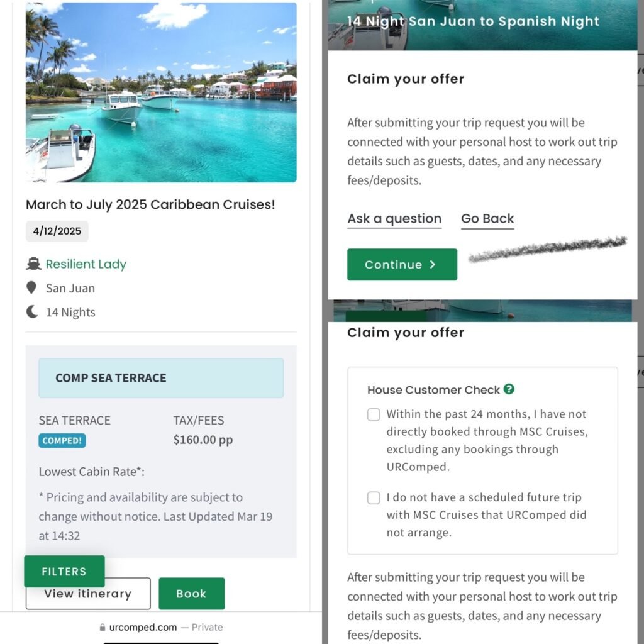Open the FILTERS button
The image size is (644, 644).
tap(65, 571)
